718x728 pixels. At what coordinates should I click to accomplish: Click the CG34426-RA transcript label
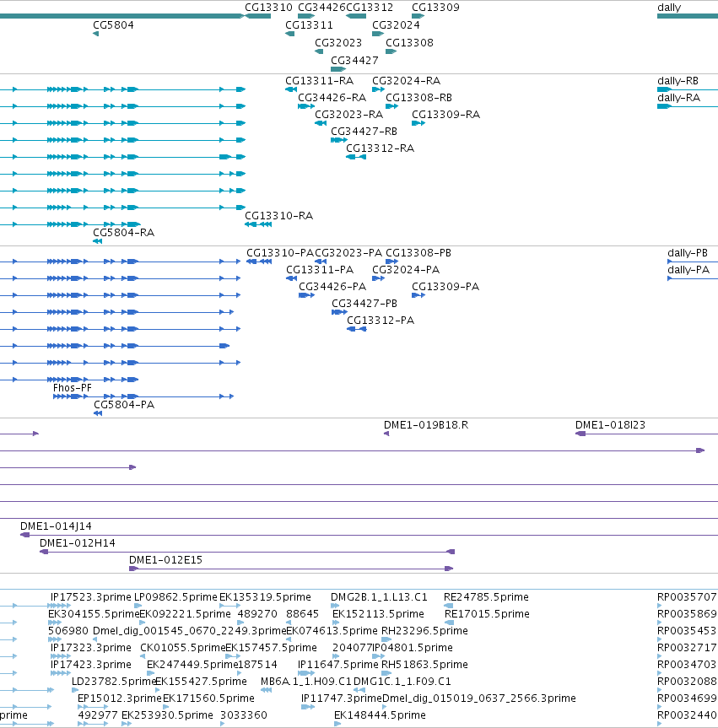(x=332, y=98)
